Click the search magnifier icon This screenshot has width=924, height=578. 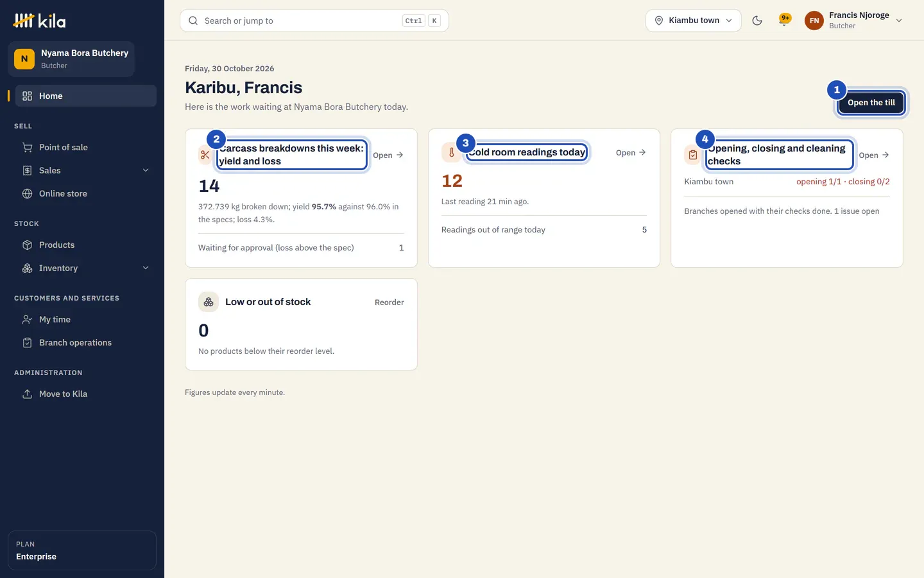click(x=193, y=21)
